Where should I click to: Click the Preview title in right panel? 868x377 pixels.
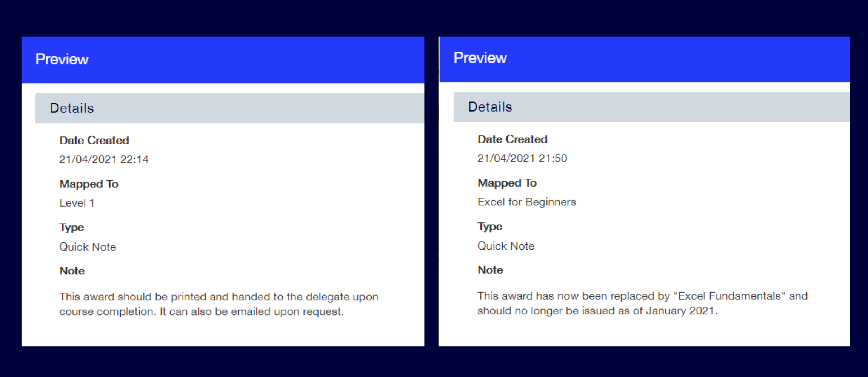480,58
